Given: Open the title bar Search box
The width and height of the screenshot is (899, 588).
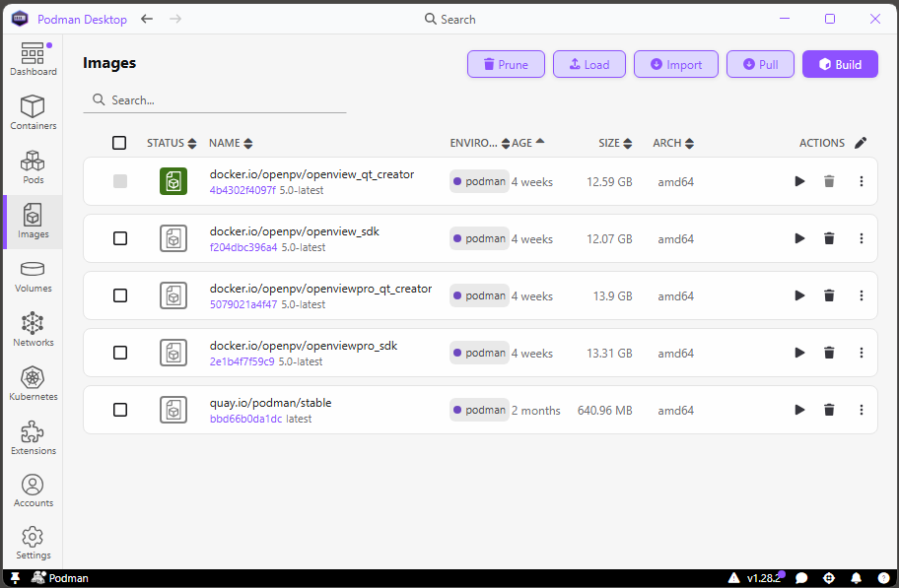Looking at the screenshot, I should (x=449, y=19).
